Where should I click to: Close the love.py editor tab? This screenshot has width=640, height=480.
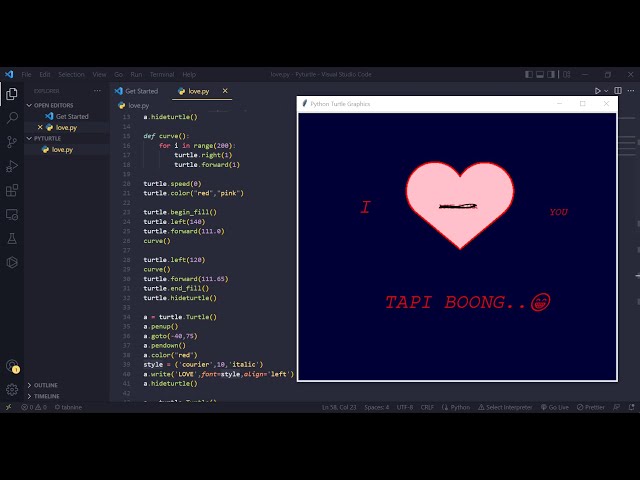click(225, 91)
